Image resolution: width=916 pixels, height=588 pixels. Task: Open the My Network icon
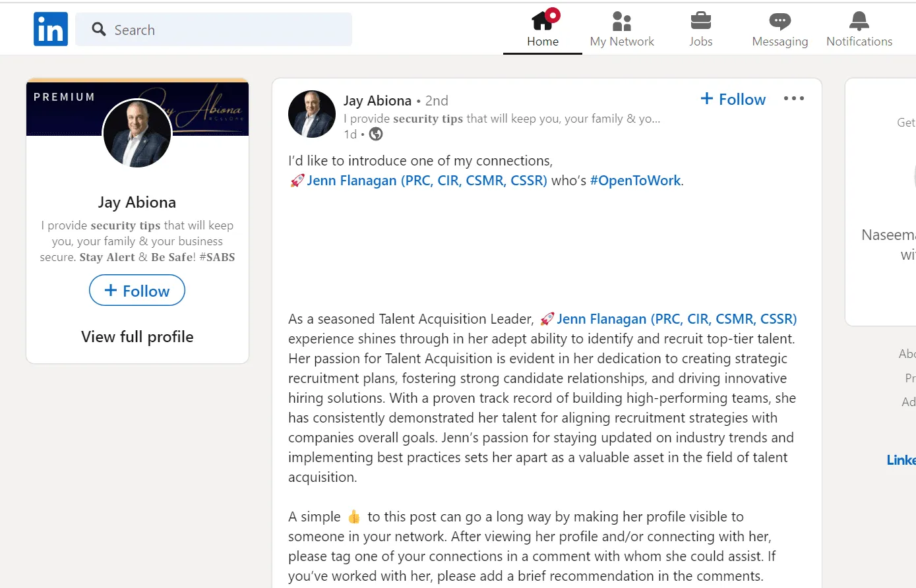coord(621,21)
